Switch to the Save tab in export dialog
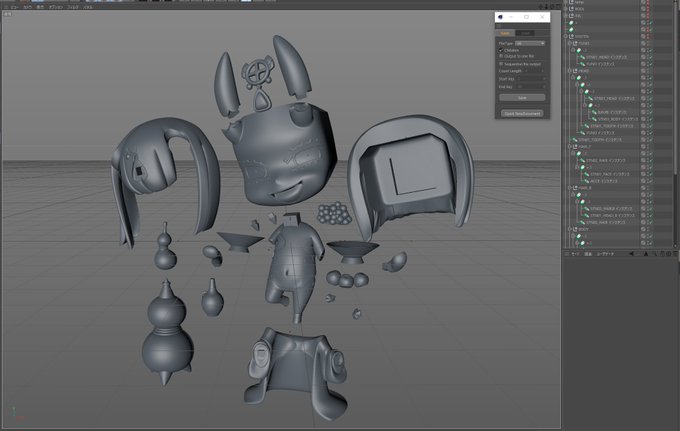This screenshot has height=431, width=680. (x=505, y=33)
